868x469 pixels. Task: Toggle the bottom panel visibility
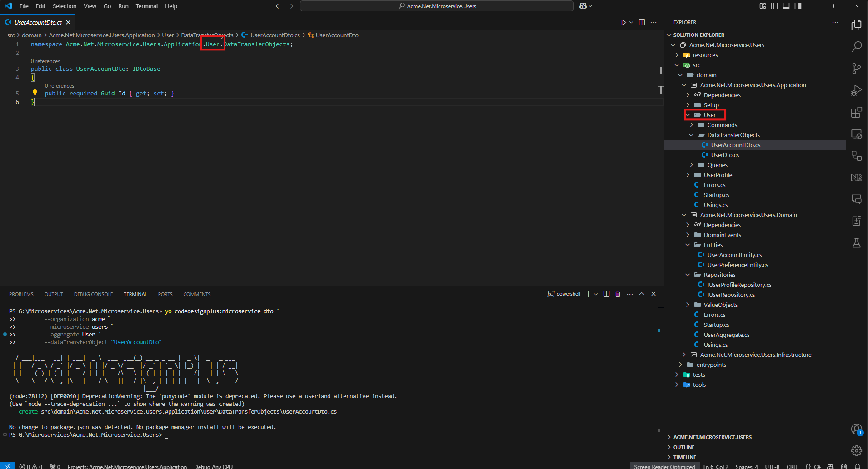(786, 6)
